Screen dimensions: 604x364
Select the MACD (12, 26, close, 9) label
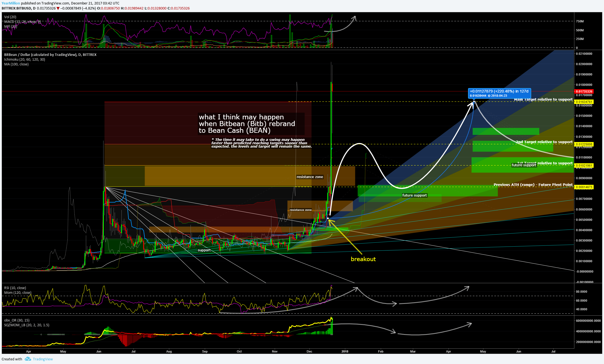[22, 22]
